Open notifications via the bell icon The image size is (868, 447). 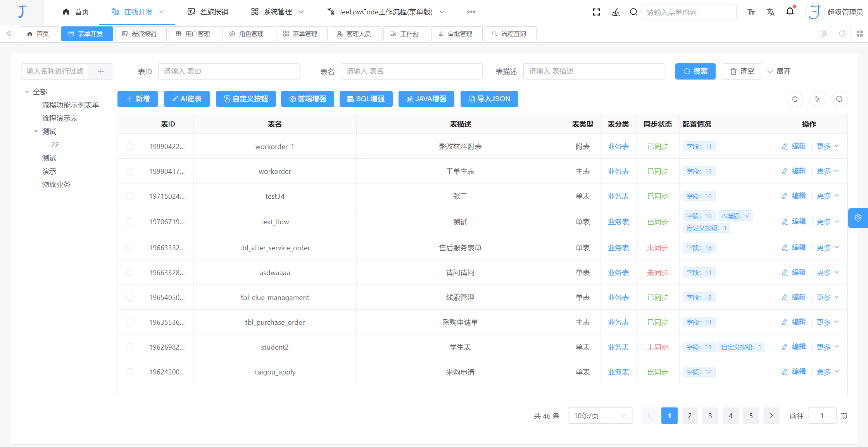click(x=790, y=12)
